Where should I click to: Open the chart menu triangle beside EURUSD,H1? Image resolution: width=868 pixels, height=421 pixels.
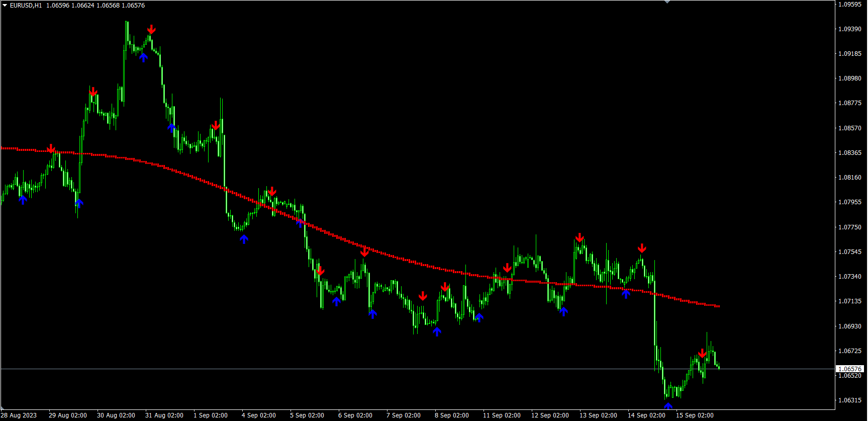[5, 6]
